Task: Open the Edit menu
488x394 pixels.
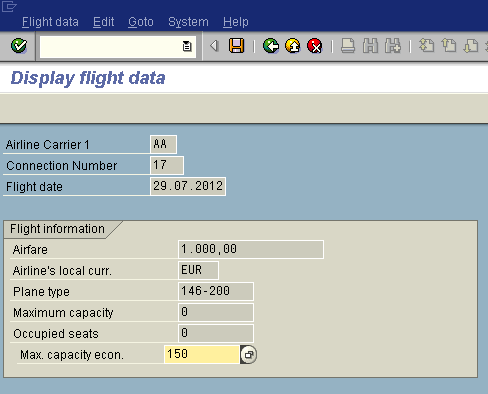Action: coord(104,22)
